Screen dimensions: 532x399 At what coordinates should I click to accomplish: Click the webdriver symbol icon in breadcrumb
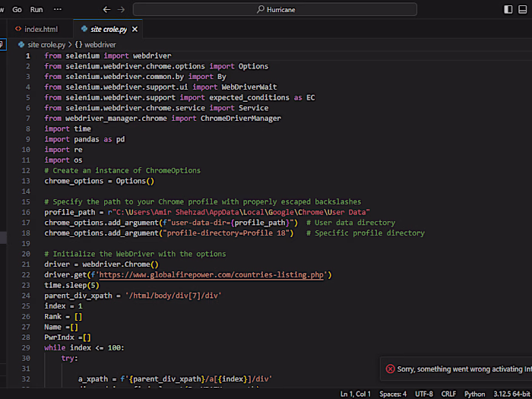pyautogui.click(x=78, y=45)
